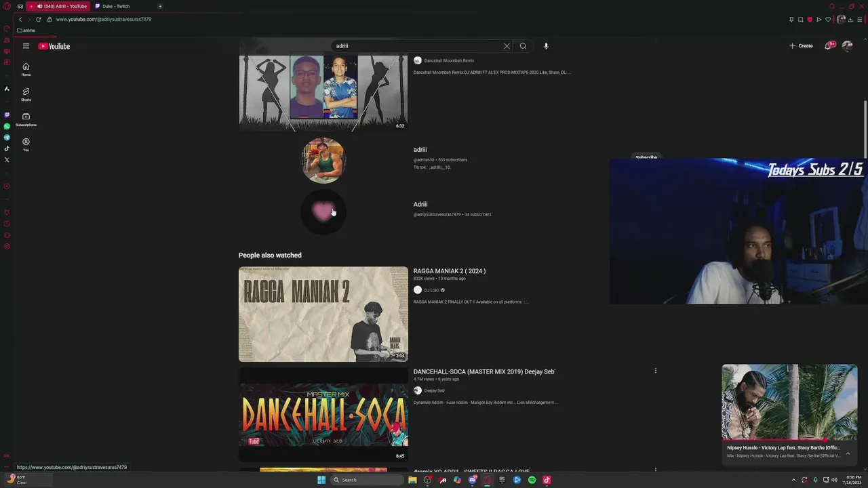Click the magnifier search button
868x488 pixels.
523,46
